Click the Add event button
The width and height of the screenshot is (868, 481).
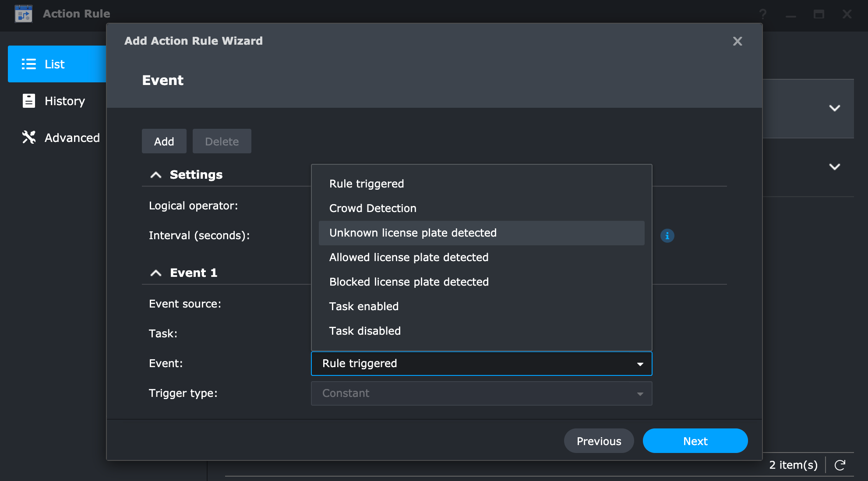coord(164,141)
